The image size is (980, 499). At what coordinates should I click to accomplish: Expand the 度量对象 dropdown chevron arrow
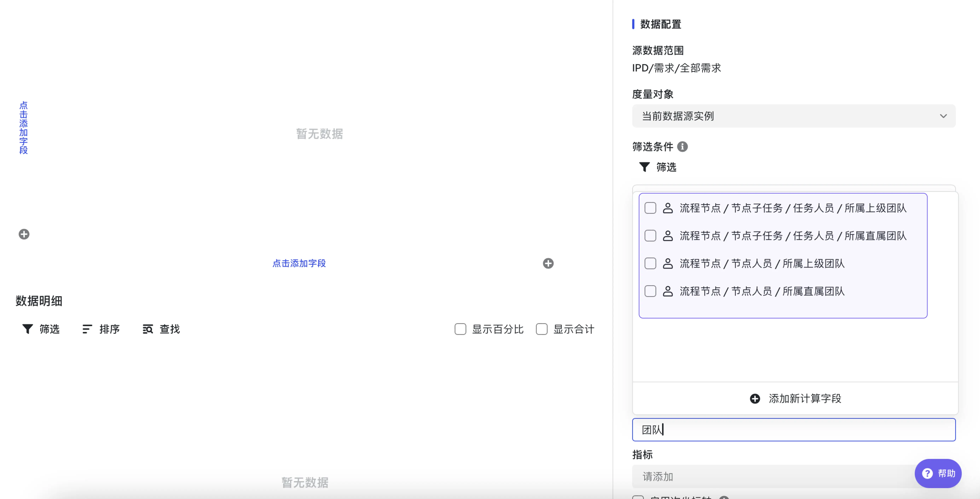[943, 116]
